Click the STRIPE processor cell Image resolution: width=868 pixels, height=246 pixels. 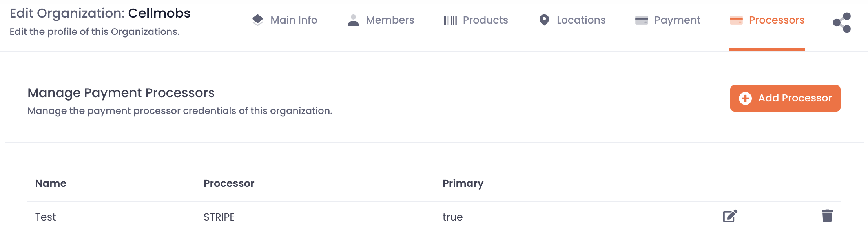click(219, 217)
